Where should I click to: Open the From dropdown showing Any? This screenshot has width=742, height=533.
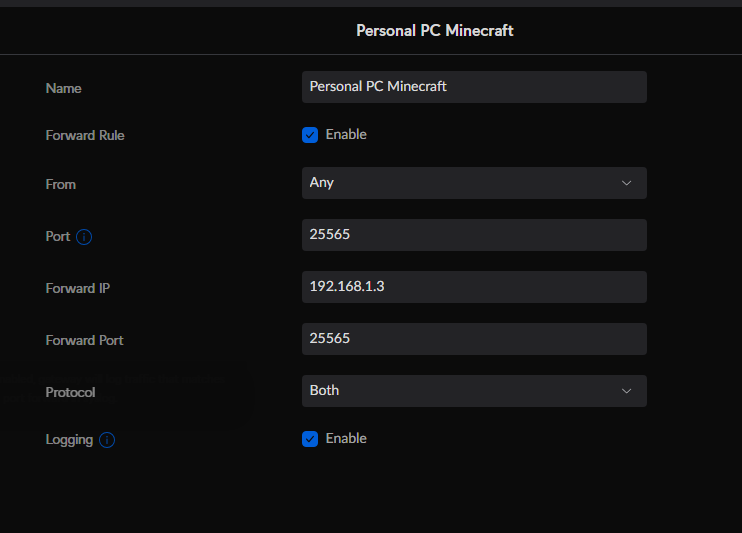473,183
